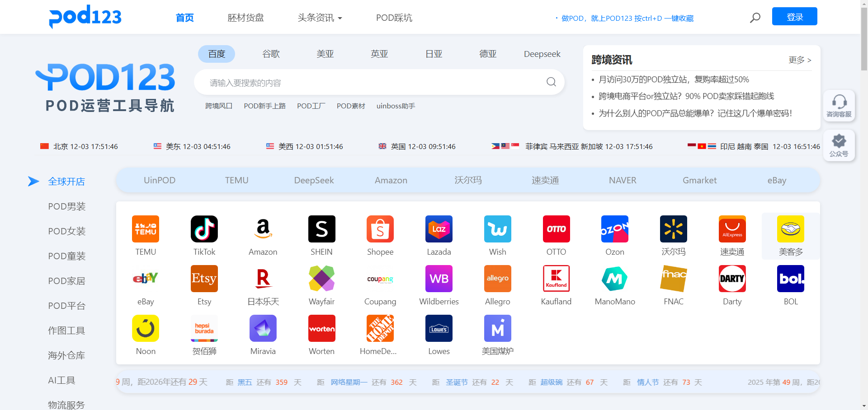The width and height of the screenshot is (868, 410).
Task: Switch search engine to 谷歌
Action: tap(271, 54)
